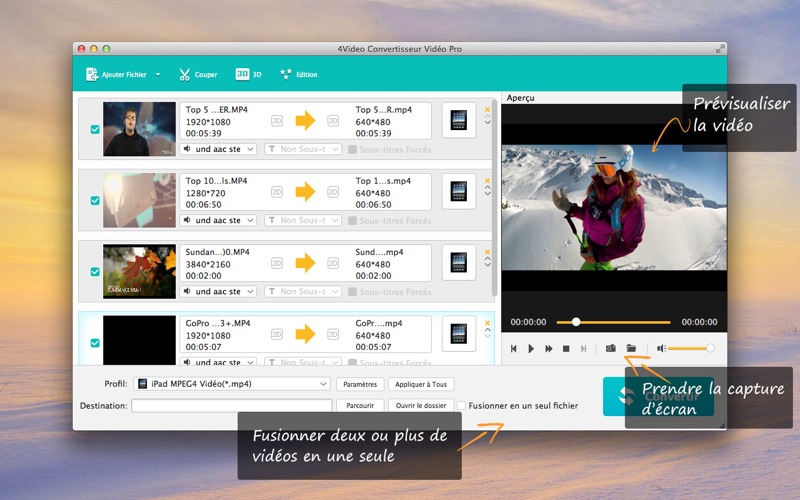
Task: Open the Couper scissors tool
Action: (x=198, y=74)
